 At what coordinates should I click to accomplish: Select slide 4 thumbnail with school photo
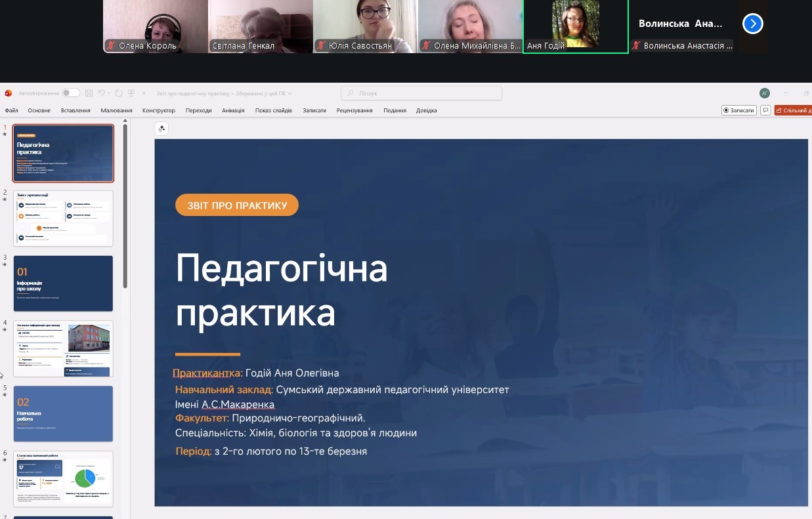pyautogui.click(x=63, y=348)
